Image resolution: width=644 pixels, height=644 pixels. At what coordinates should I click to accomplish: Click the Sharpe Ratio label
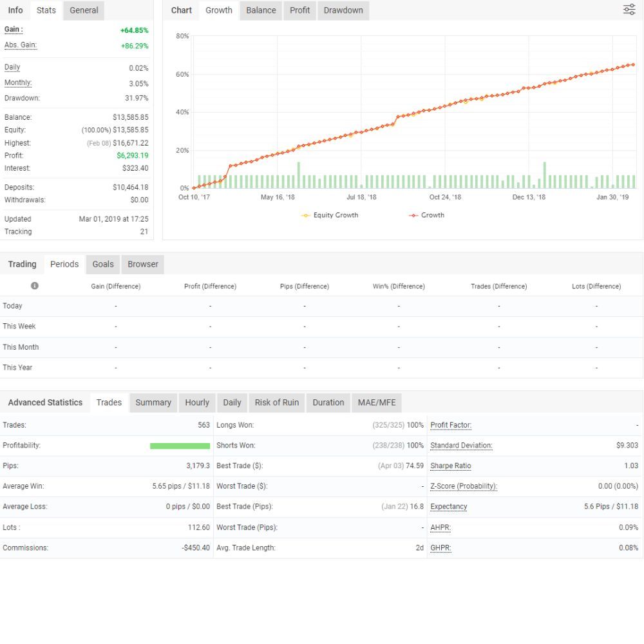[451, 466]
